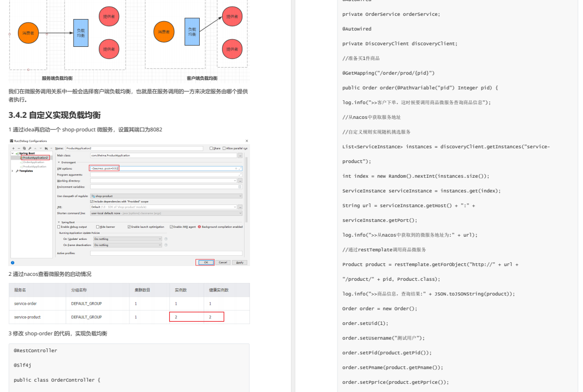Image resolution: width=583 pixels, height=392 pixels.
Task: Click the copy configuration icon
Action: pos(24,148)
